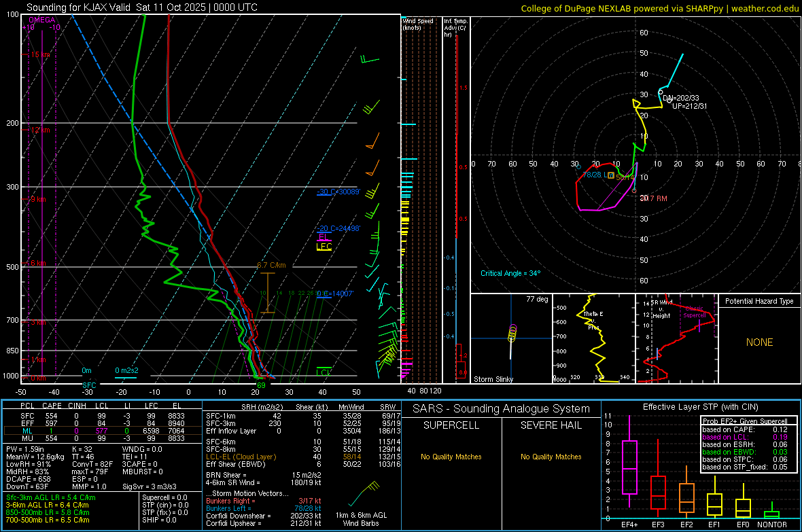
Task: Click the 'SFC-1km' shear row label
Action: click(221, 416)
